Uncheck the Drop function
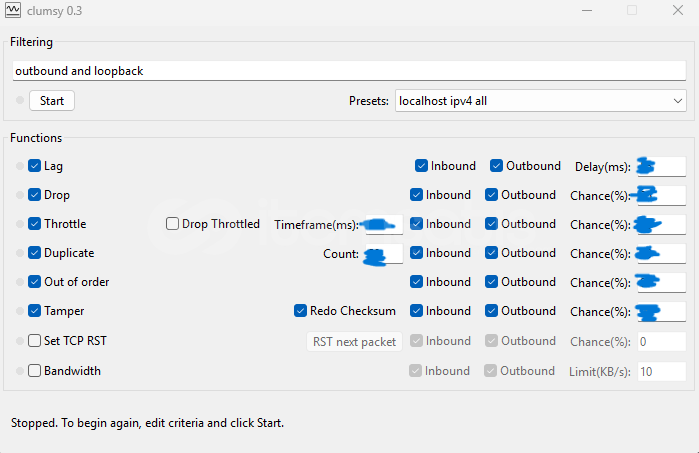The image size is (699, 453). coord(35,195)
